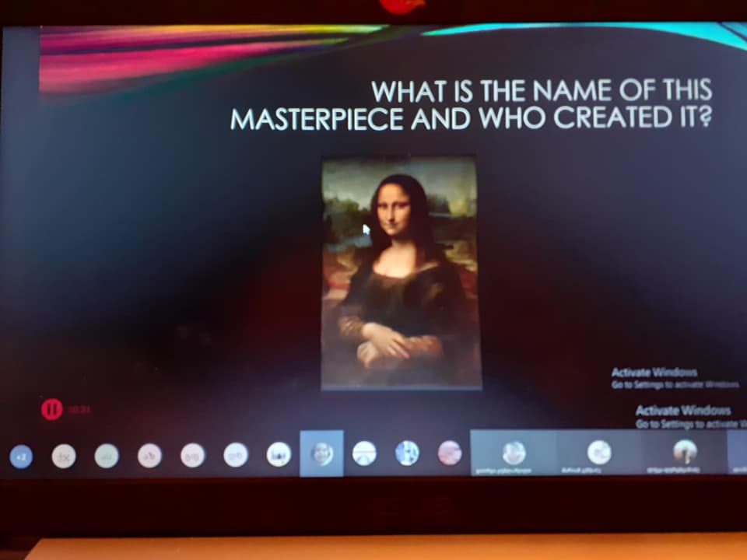Open middle named participant tile with initials avatar
Screen dimensions: 747x560
point(599,453)
